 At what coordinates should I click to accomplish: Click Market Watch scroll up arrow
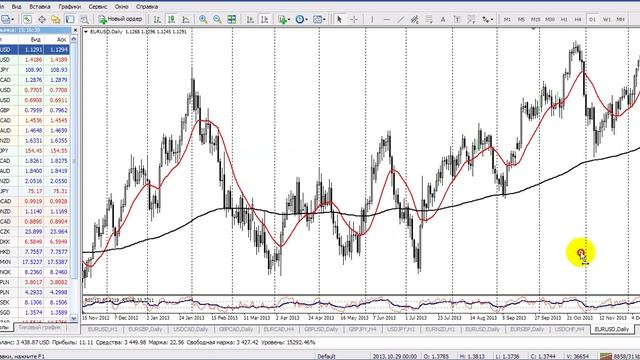(x=74, y=39)
